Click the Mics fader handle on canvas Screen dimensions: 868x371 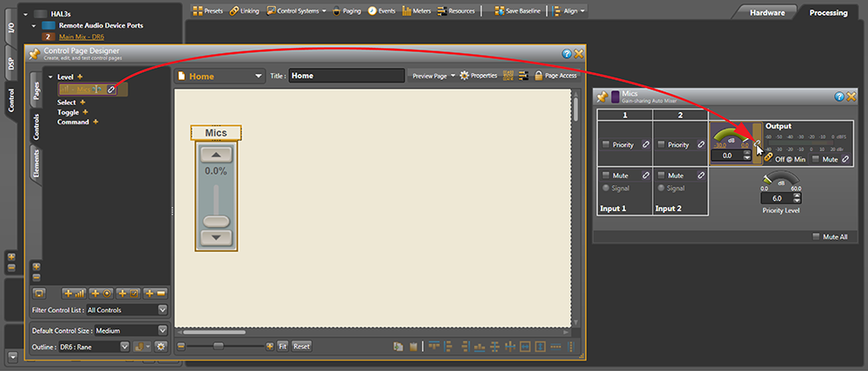216,222
